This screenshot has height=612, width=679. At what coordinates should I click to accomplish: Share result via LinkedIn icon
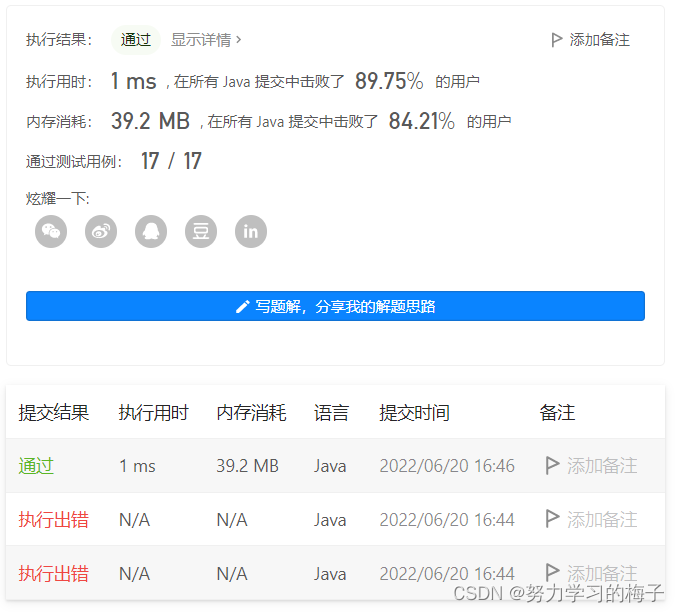[x=251, y=231]
